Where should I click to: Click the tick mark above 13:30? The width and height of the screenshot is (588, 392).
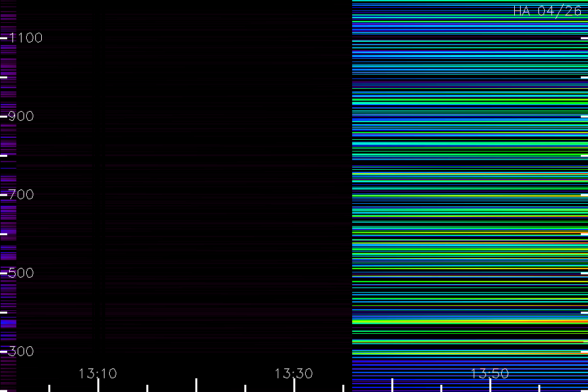point(295,385)
